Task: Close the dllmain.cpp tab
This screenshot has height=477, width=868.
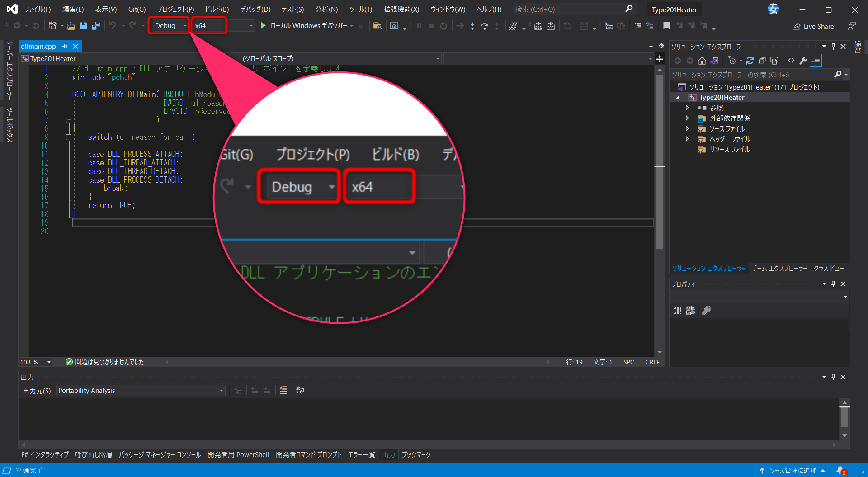Action: pos(75,46)
